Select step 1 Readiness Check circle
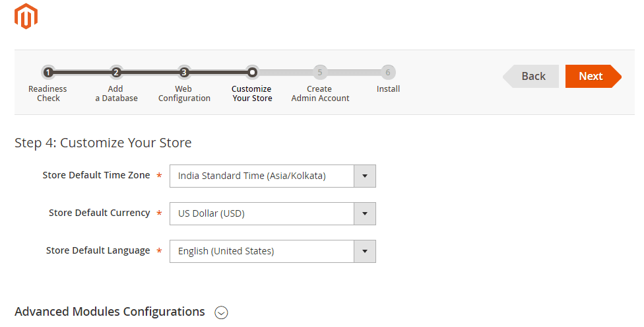The width and height of the screenshot is (644, 327). pos(48,73)
